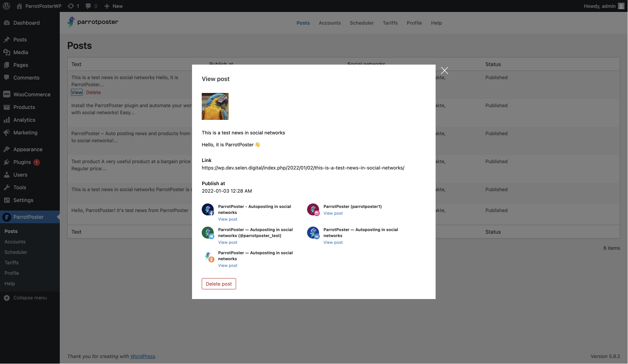Viewport: 628px width, 364px height.
Task: Click the WordPress logo in admin bar
Action: [x=6, y=6]
